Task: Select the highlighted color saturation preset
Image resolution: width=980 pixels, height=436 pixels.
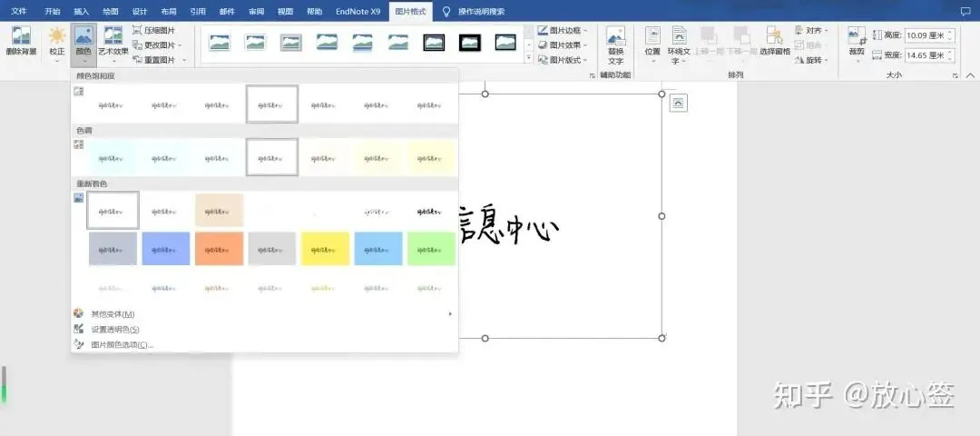Action: point(272,104)
